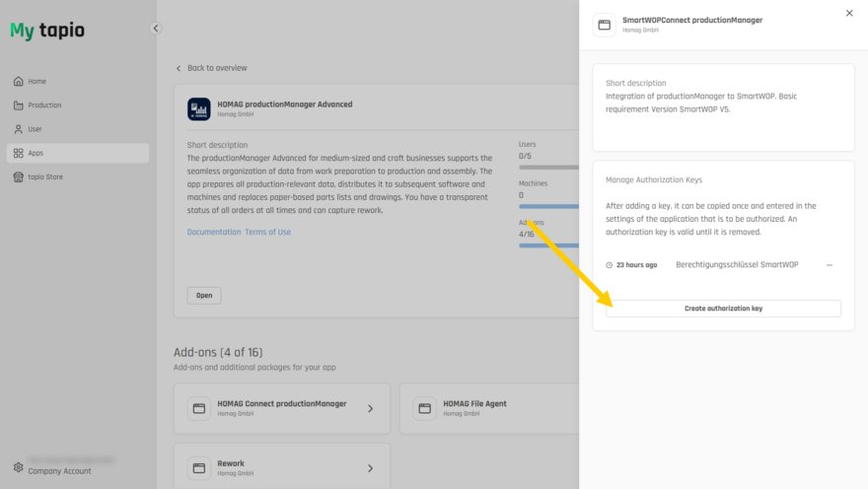Viewport: 868px width, 489px height.
Task: Select the Berechtigungsschlüssel SmartWOP key entry
Action: (x=737, y=265)
